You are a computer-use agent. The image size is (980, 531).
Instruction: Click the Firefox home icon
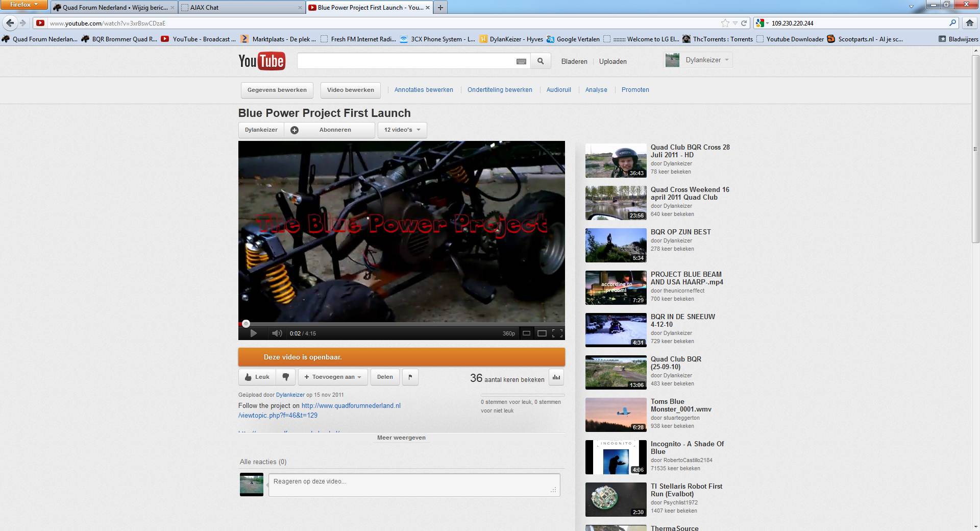coord(970,23)
